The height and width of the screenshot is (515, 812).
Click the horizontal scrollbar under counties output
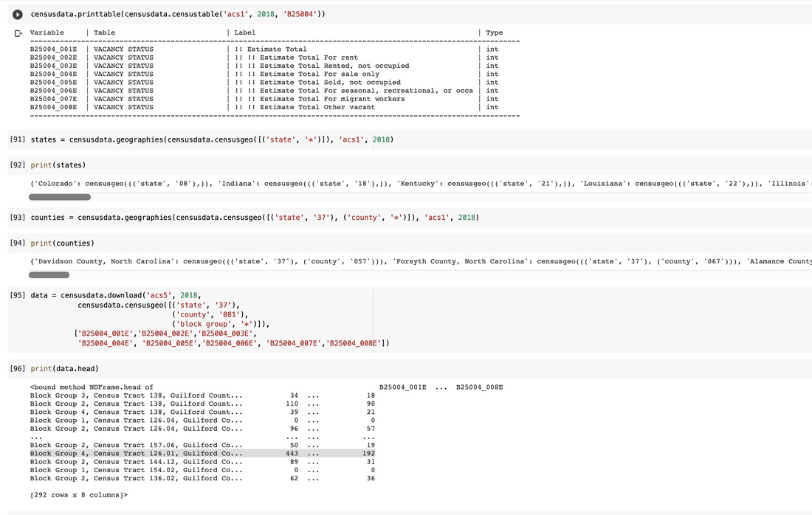(x=49, y=275)
